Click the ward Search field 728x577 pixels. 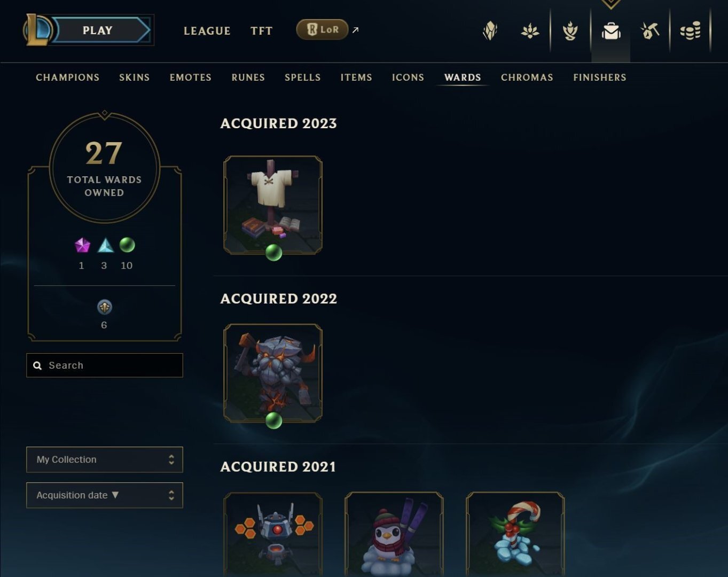coord(105,365)
